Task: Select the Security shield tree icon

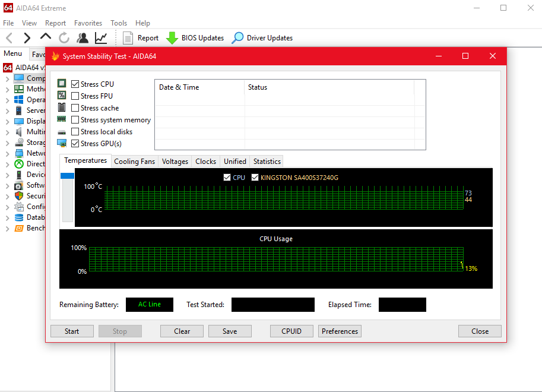Action: pyautogui.click(x=19, y=196)
